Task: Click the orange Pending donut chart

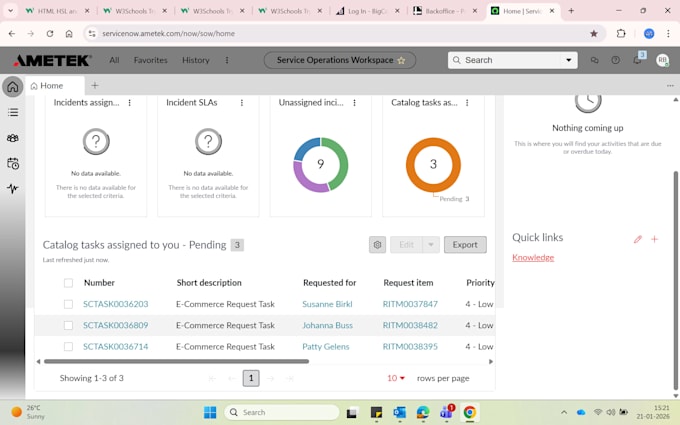Action: pyautogui.click(x=433, y=165)
